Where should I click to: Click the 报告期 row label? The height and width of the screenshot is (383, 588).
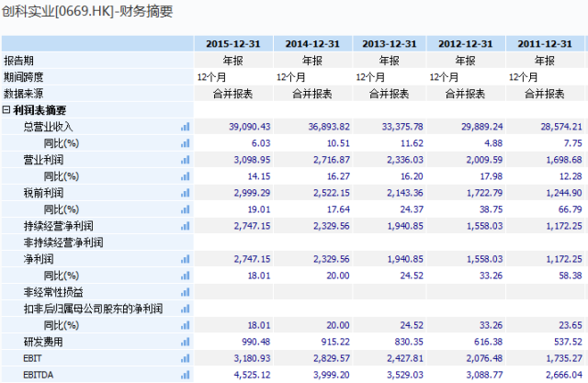click(18, 61)
